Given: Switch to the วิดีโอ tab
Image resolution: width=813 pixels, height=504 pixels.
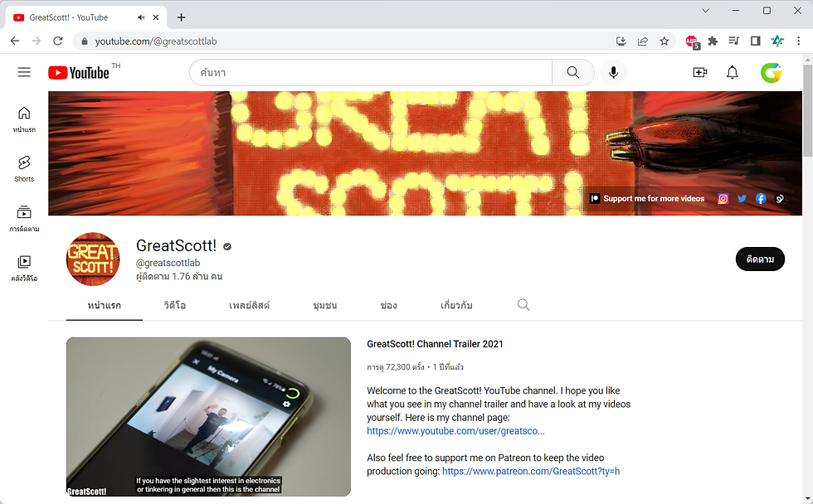Looking at the screenshot, I should (x=175, y=305).
